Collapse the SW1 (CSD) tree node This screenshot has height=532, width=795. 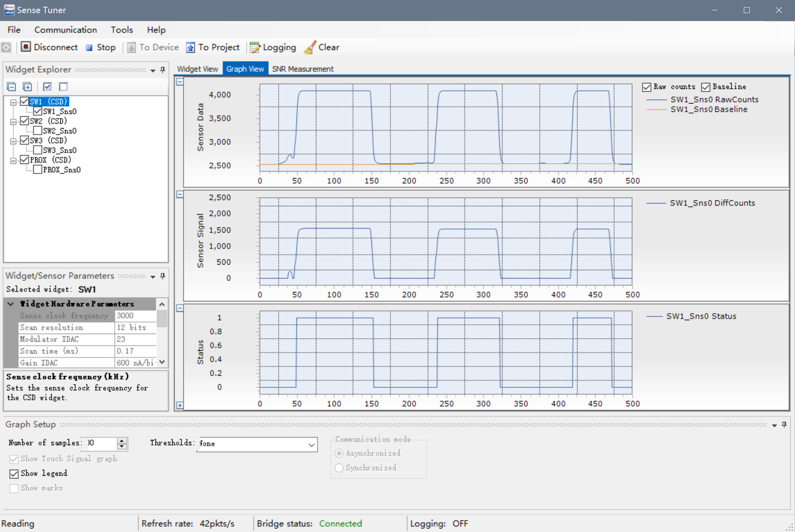pos(13,102)
